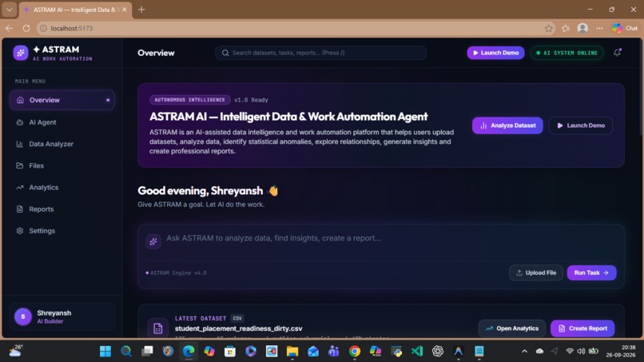Reload the page with refresh icon
Image resolution: width=644 pixels, height=362 pixels.
point(26,28)
